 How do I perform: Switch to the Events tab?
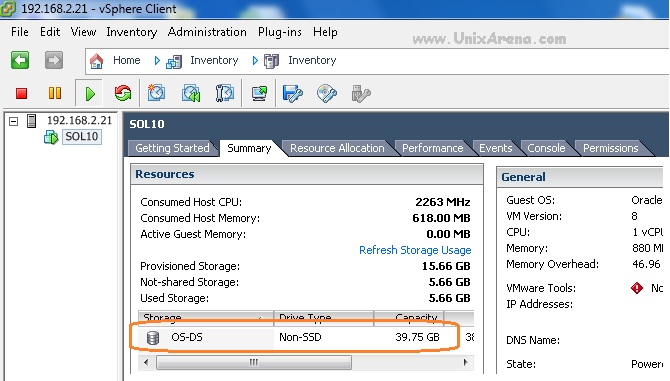[x=495, y=148]
